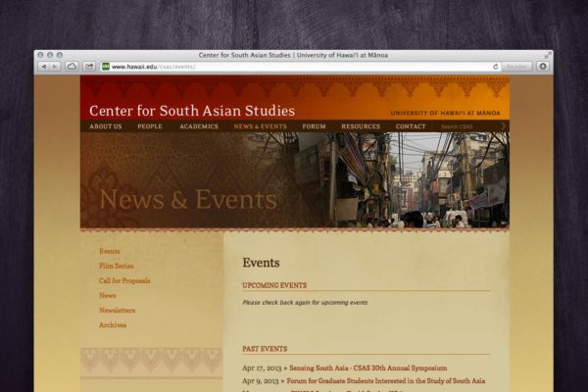Screen dimensions: 588x392
Task: Click the News & Events banner title
Action: tap(188, 199)
